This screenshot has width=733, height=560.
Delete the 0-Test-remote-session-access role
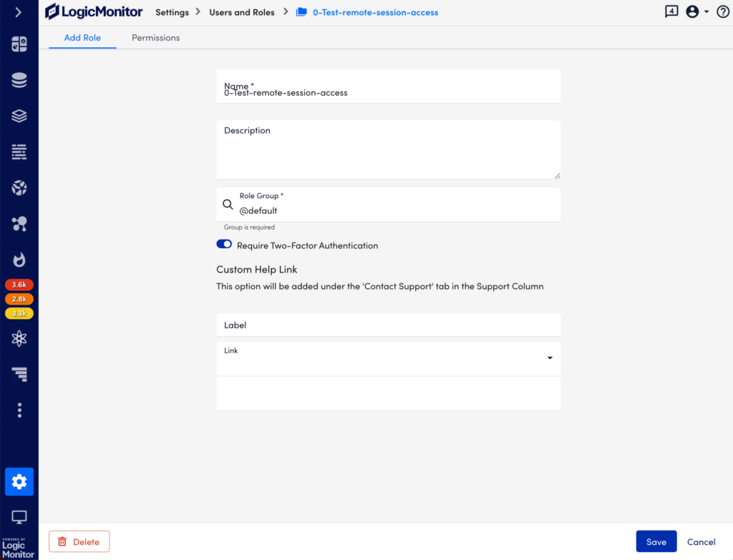(79, 541)
